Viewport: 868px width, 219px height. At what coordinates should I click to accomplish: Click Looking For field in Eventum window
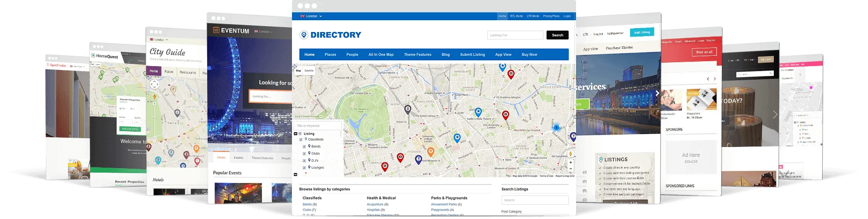(270, 96)
